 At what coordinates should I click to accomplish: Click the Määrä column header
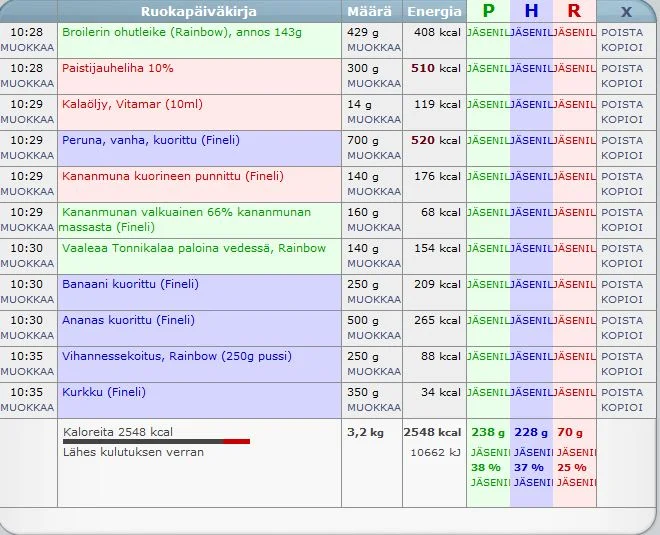coord(369,11)
